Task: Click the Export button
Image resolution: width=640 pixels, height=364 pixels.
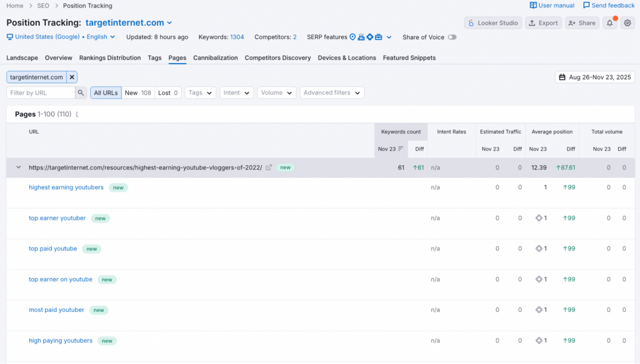Action: coord(543,23)
